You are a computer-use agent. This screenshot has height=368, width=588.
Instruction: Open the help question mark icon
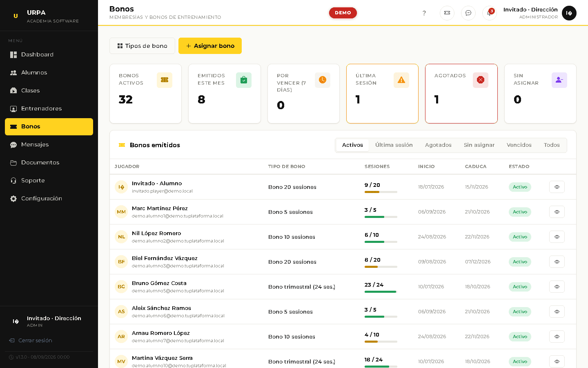point(424,13)
